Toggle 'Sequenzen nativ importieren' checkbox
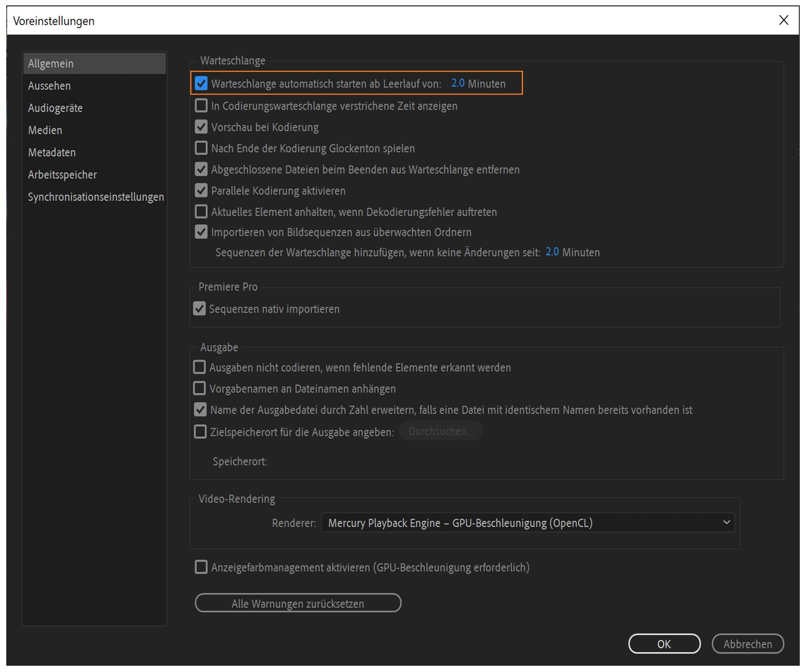This screenshot has width=804, height=672. (199, 309)
